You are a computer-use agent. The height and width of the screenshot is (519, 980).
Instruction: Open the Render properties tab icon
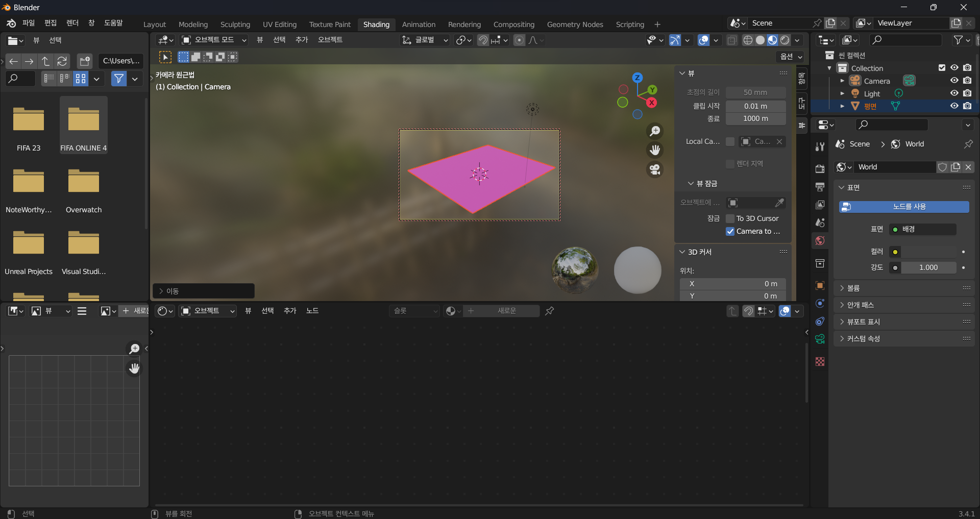820,169
